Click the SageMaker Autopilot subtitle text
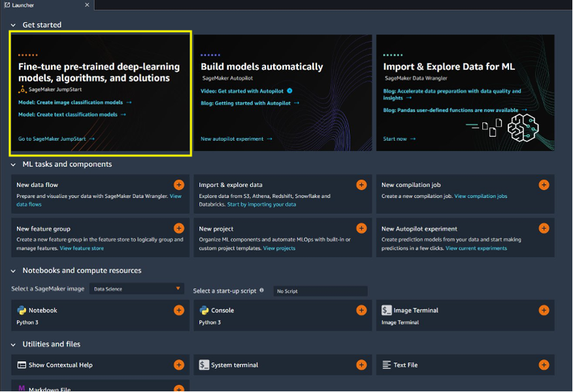The width and height of the screenshot is (573, 392). (x=227, y=78)
